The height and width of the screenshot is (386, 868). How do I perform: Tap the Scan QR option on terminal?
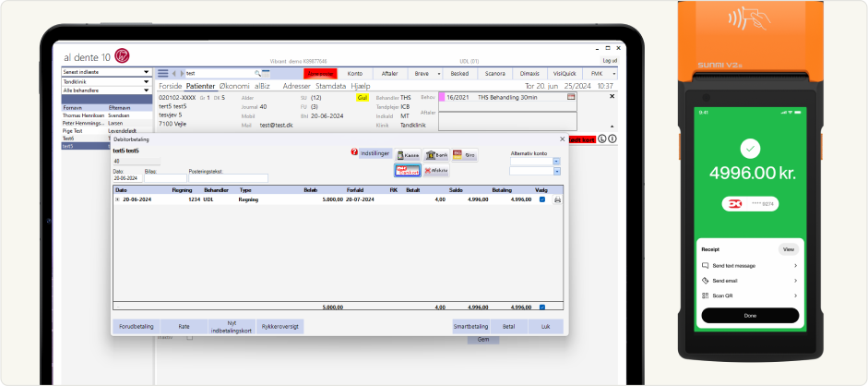pyautogui.click(x=749, y=296)
